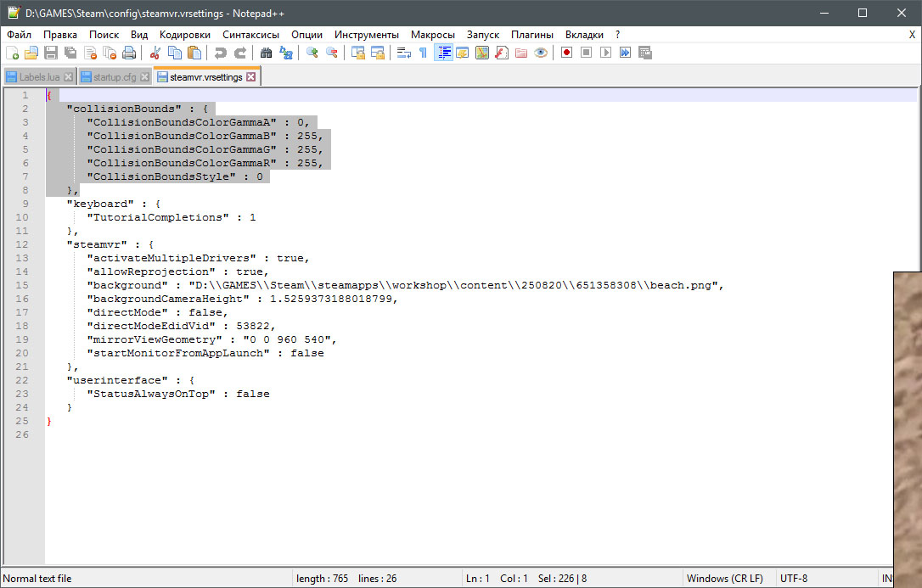Viewport: 922px width, 588px height.
Task: Click the Save All stacked floppies icon
Action: click(x=70, y=53)
